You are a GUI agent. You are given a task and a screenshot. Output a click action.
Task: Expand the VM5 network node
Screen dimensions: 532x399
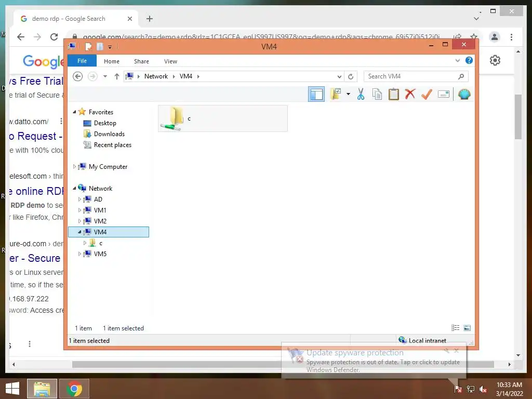coord(79,254)
